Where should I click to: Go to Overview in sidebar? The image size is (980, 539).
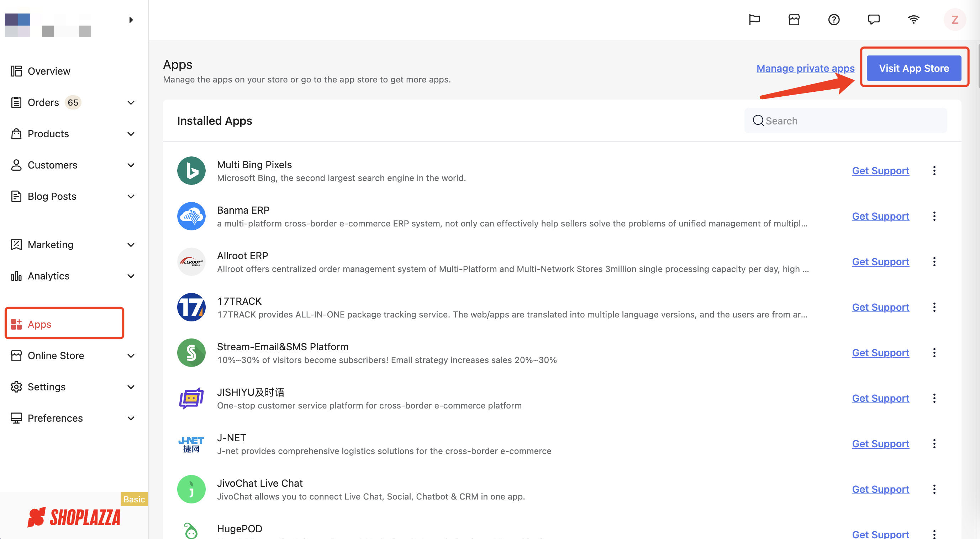coord(41,71)
